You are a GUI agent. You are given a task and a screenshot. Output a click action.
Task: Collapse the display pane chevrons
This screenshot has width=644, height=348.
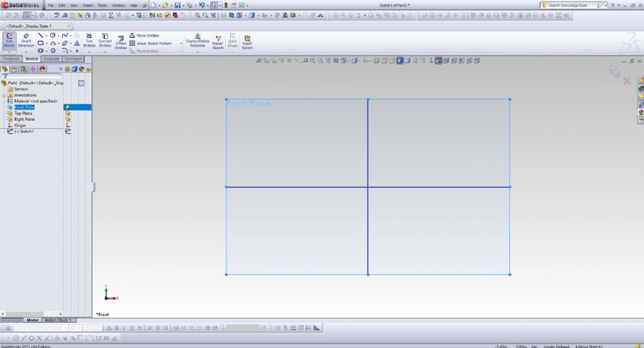click(x=60, y=69)
